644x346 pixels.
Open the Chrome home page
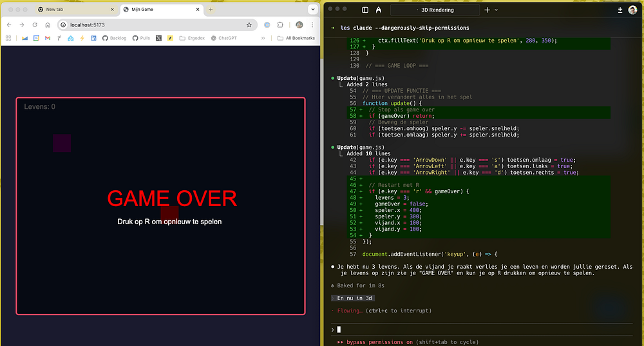point(48,25)
